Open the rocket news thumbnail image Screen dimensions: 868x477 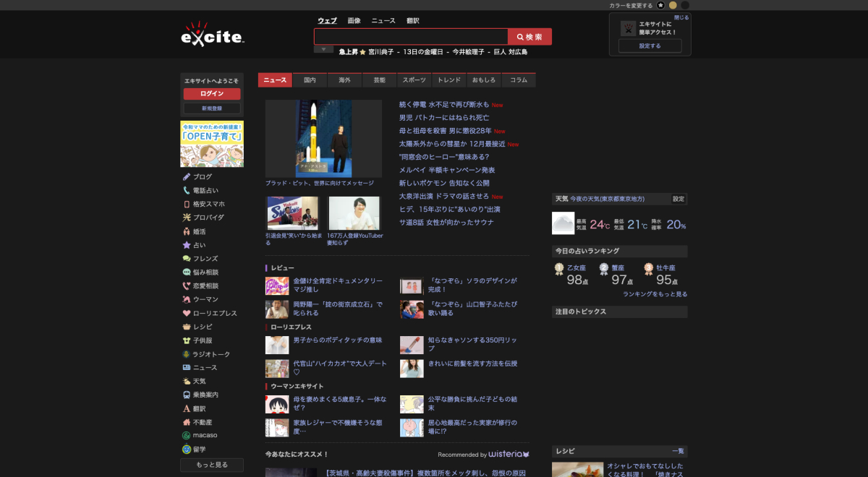click(x=323, y=139)
